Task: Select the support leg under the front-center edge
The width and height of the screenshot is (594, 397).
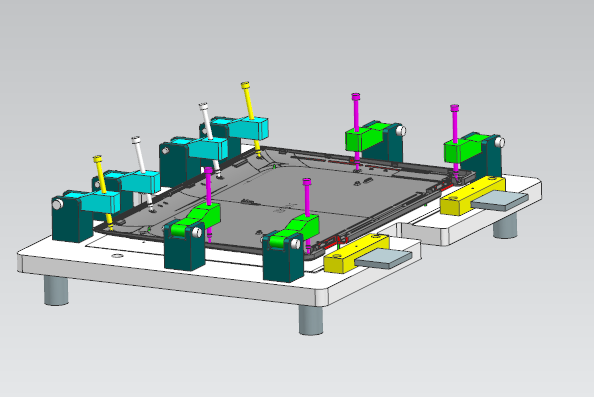Action: tap(311, 320)
